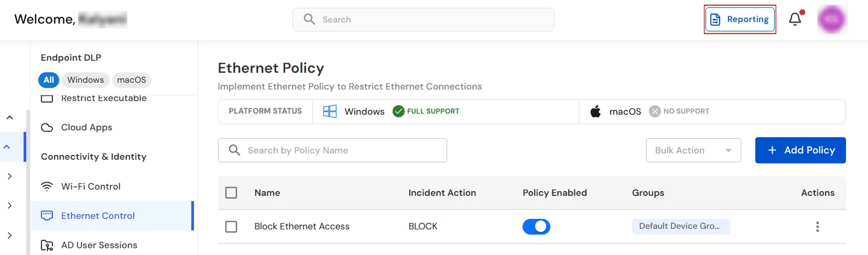Filter Endpoint DLP by Windows
The height and width of the screenshot is (255, 868).
point(85,80)
